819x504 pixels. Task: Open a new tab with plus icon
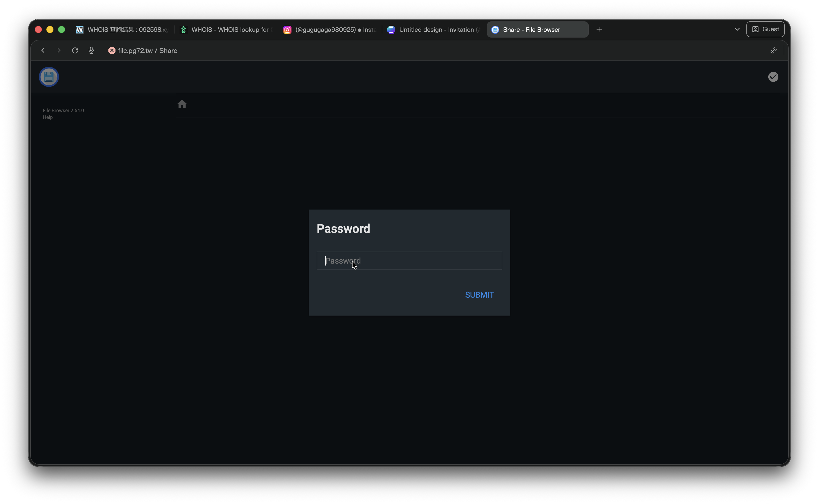click(599, 29)
